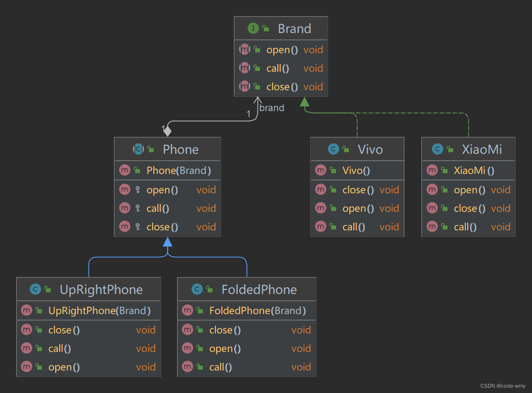532x393 pixels.
Task: Select XiaoMi() constructor row
Action: (x=468, y=170)
